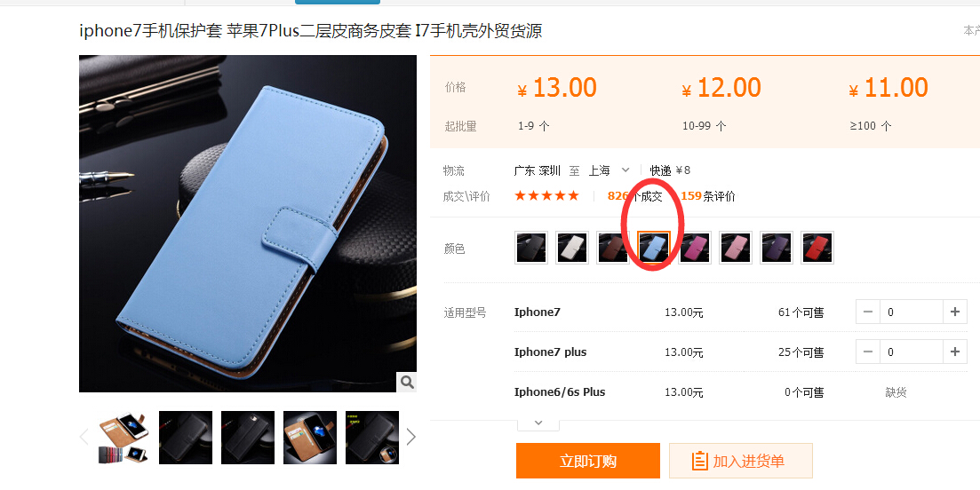
Task: Show next thumbnails with right arrow
Action: (x=410, y=437)
